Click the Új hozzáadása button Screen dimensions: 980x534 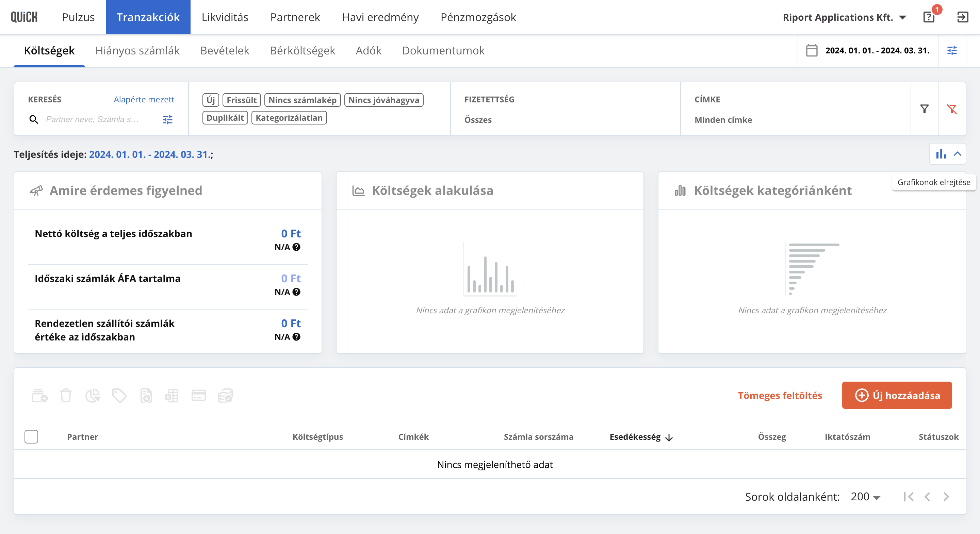[897, 395]
